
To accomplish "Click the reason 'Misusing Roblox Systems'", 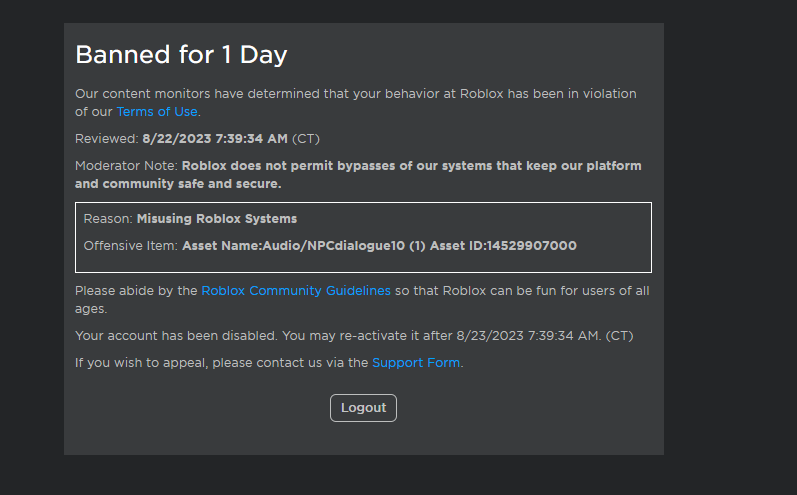I will [217, 219].
